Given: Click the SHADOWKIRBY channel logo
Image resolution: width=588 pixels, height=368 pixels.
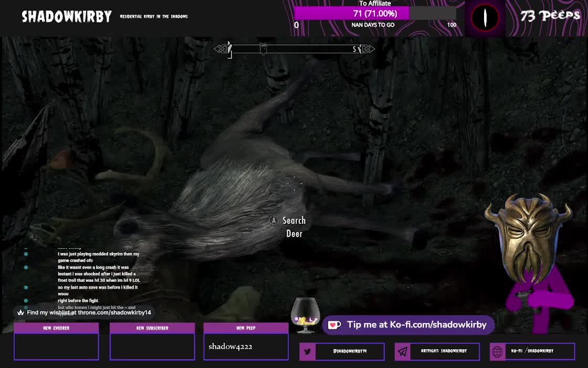Looking at the screenshot, I should [67, 16].
